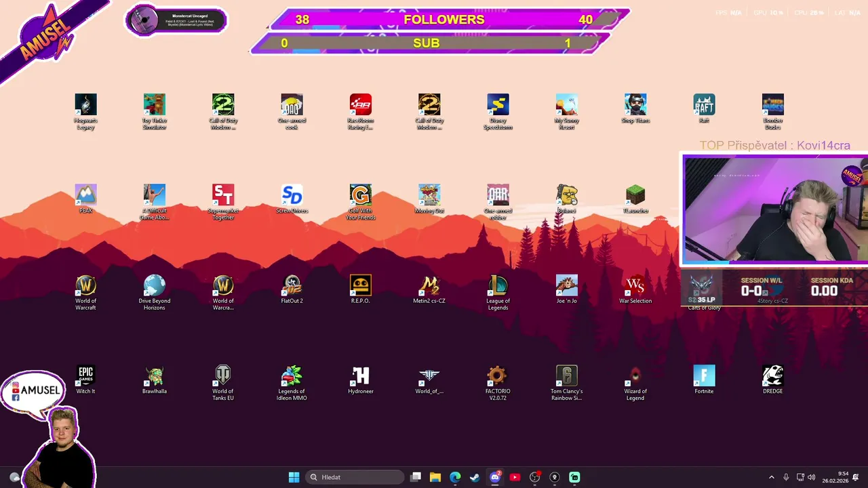Open the clock and date 26.02.2026
The height and width of the screenshot is (488, 868).
pos(835,477)
